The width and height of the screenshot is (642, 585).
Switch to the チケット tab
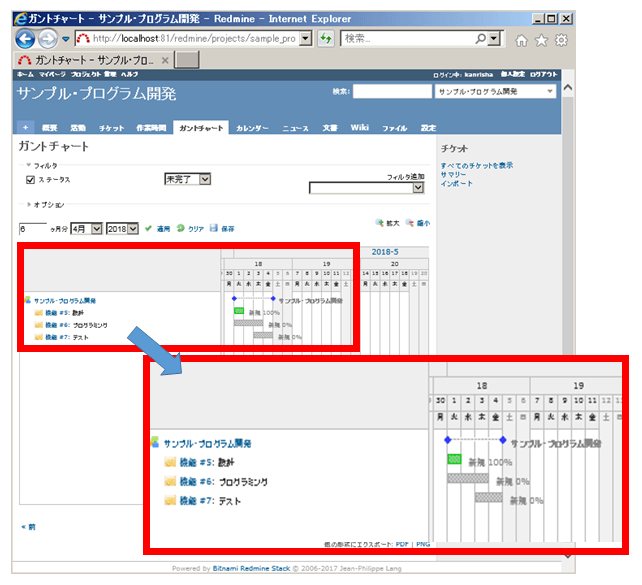[111, 128]
